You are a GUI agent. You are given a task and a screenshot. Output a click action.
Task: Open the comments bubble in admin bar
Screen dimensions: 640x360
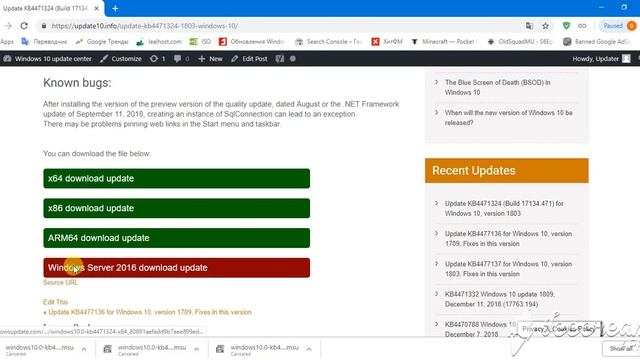(182, 59)
